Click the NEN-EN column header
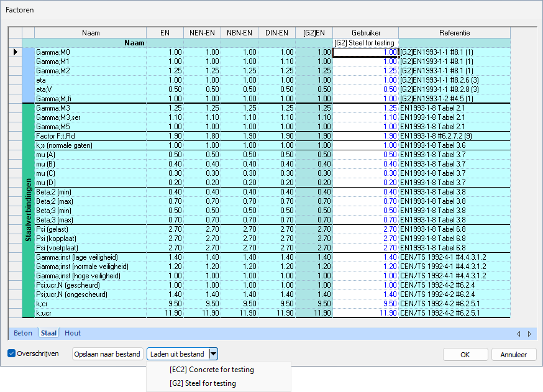 [203, 33]
